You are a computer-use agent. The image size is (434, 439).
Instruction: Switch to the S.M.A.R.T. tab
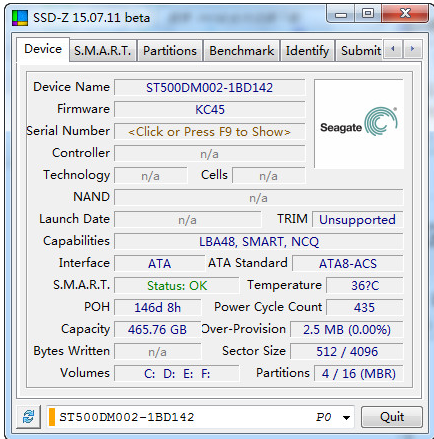click(103, 51)
